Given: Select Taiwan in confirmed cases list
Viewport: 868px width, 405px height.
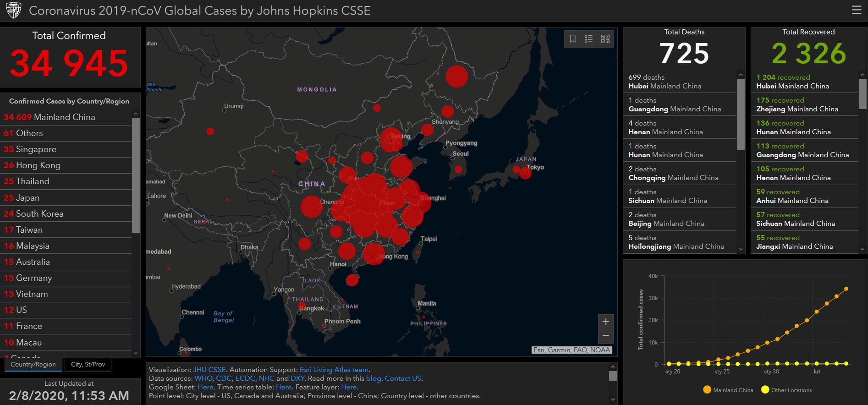Looking at the screenshot, I should [x=66, y=230].
